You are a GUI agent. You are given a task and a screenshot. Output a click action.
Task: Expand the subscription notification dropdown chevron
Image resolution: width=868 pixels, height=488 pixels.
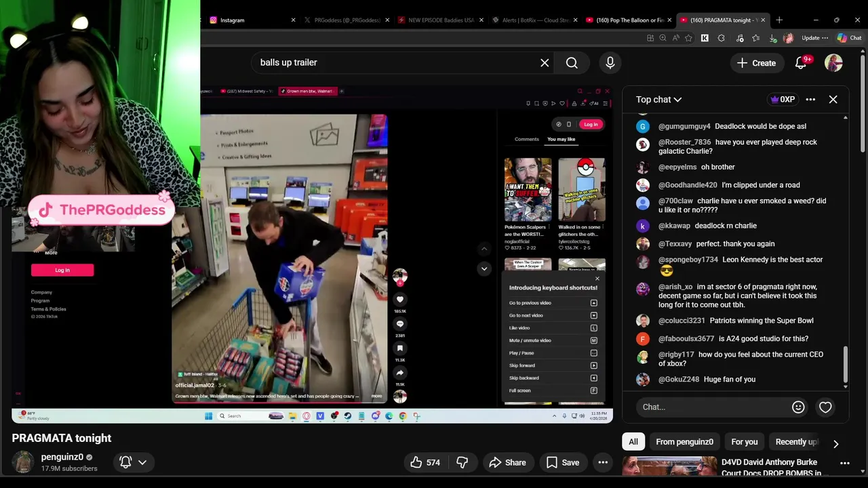(x=142, y=462)
